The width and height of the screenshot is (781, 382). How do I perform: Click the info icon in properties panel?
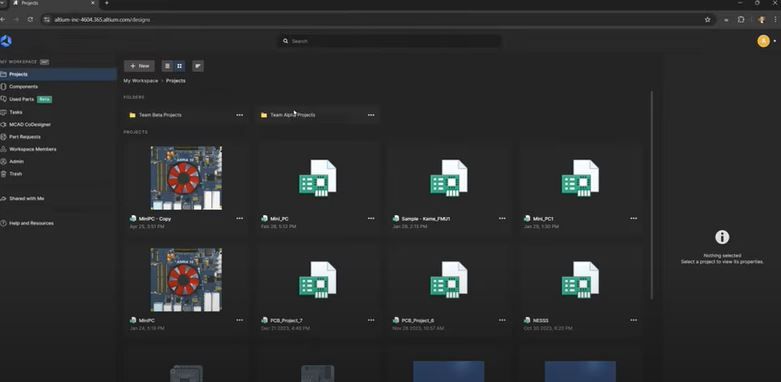[722, 237]
